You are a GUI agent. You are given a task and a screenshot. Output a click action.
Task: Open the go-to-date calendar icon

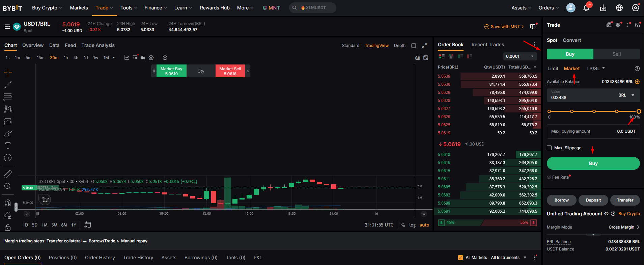point(87,225)
